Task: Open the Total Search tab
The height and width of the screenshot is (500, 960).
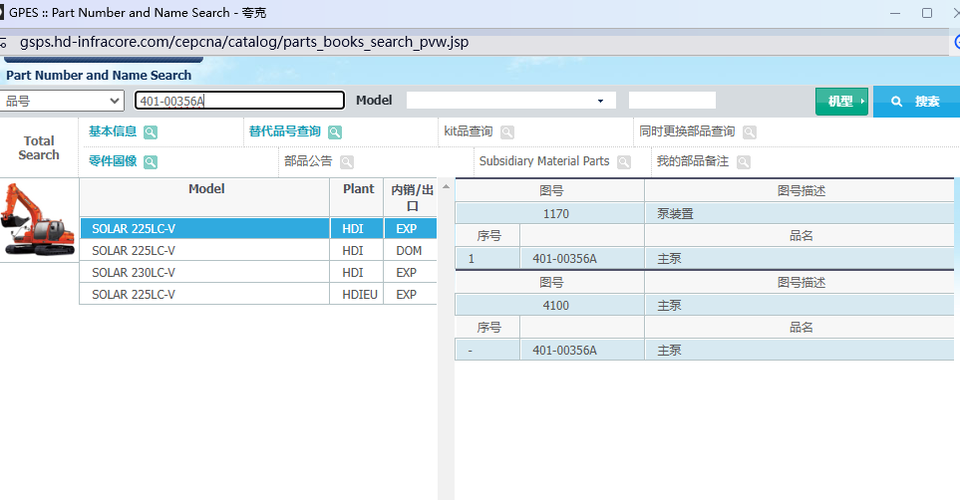Action: pyautogui.click(x=39, y=148)
